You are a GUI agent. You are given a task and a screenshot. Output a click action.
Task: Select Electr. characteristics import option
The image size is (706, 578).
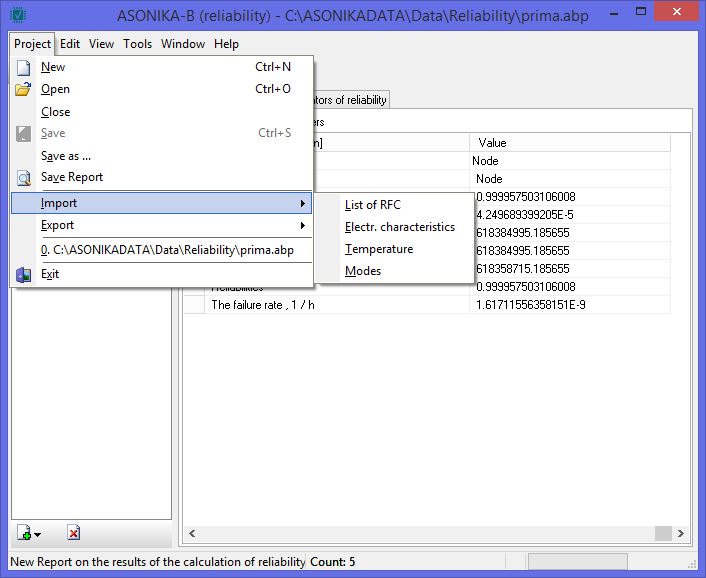tap(399, 227)
